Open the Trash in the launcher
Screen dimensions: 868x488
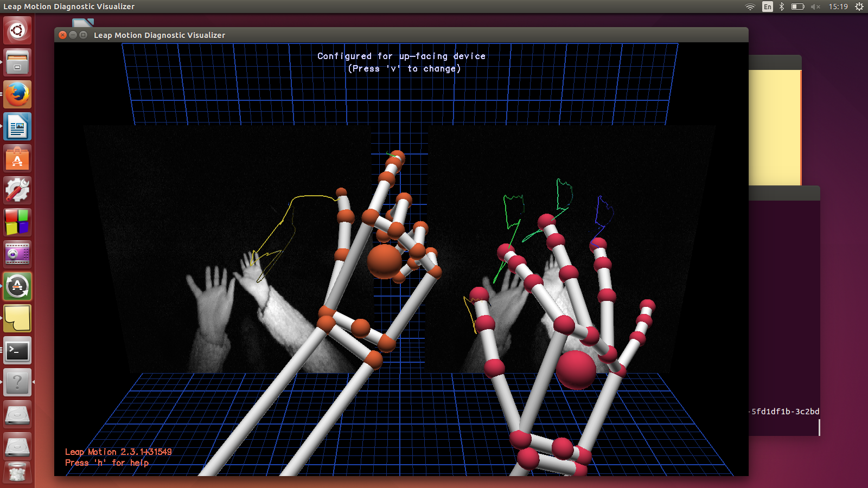pos(17,473)
